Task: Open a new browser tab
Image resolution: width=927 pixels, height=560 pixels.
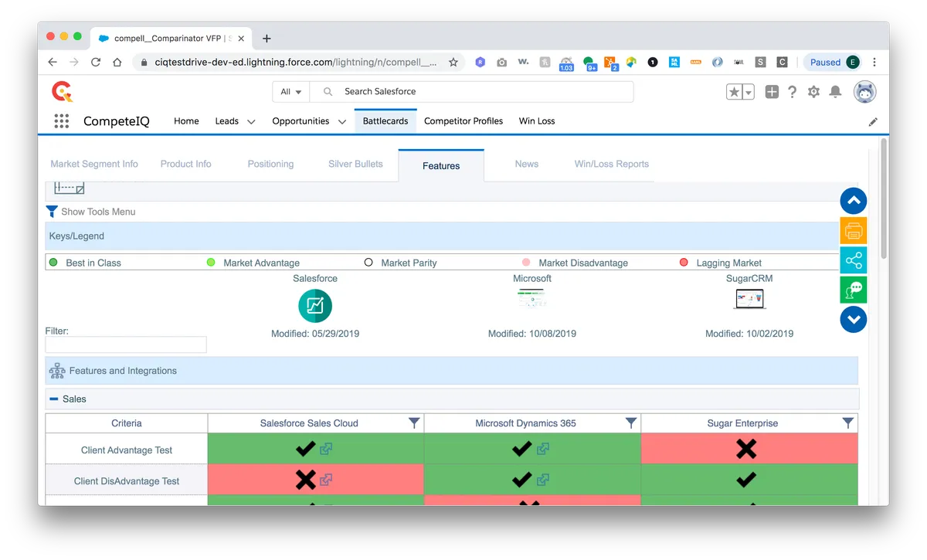Action: [267, 38]
